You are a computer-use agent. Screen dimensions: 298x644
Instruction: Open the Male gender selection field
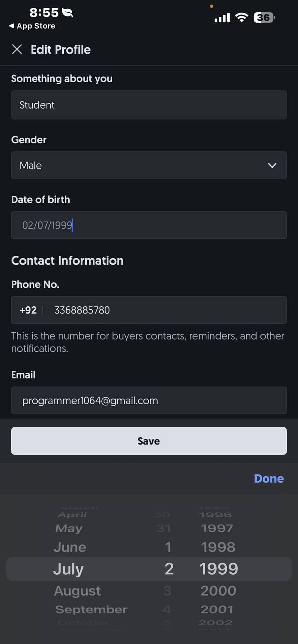(x=149, y=165)
